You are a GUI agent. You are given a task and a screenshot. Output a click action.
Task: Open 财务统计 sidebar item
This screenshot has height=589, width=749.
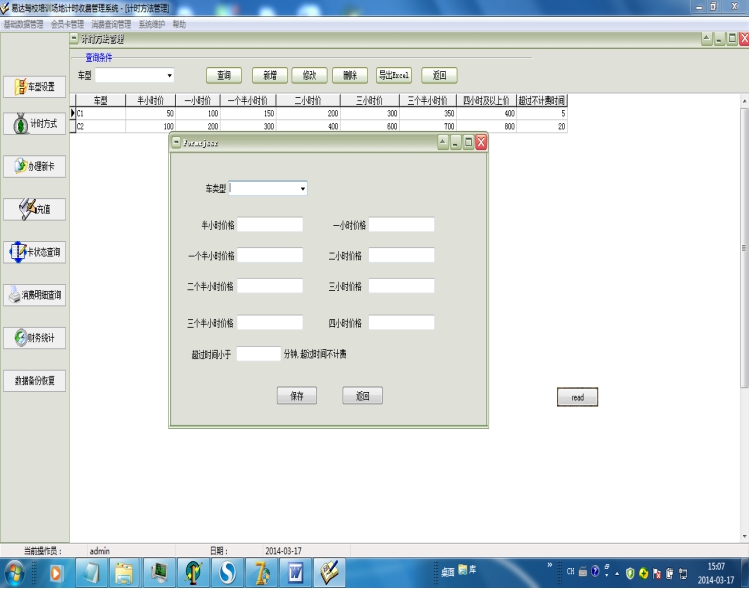pos(34,338)
